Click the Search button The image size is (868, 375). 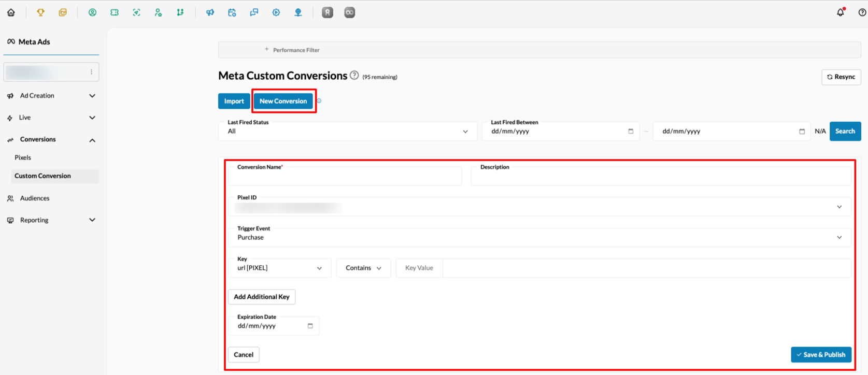(845, 131)
